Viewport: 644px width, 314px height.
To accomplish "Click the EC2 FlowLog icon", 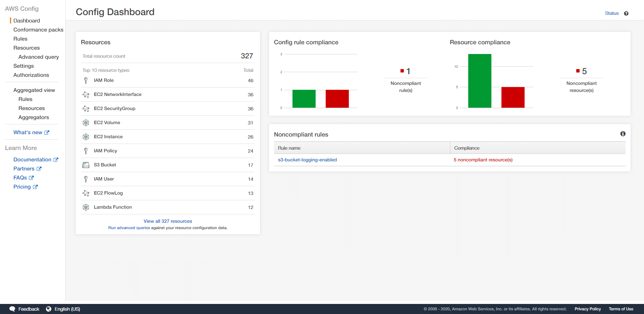I will (86, 193).
